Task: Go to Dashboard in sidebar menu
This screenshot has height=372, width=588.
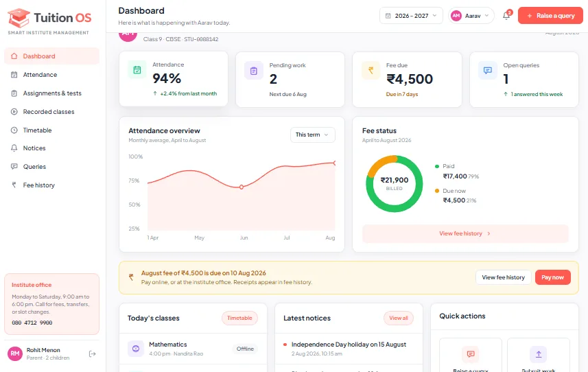Action: [51, 56]
